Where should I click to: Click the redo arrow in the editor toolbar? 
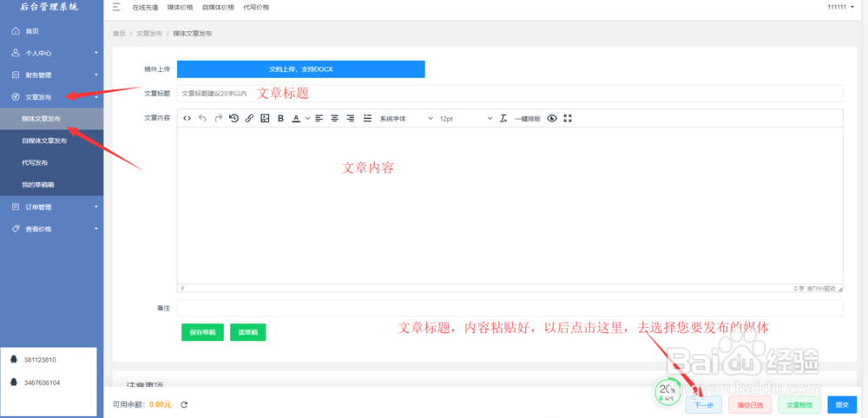pyautogui.click(x=218, y=118)
